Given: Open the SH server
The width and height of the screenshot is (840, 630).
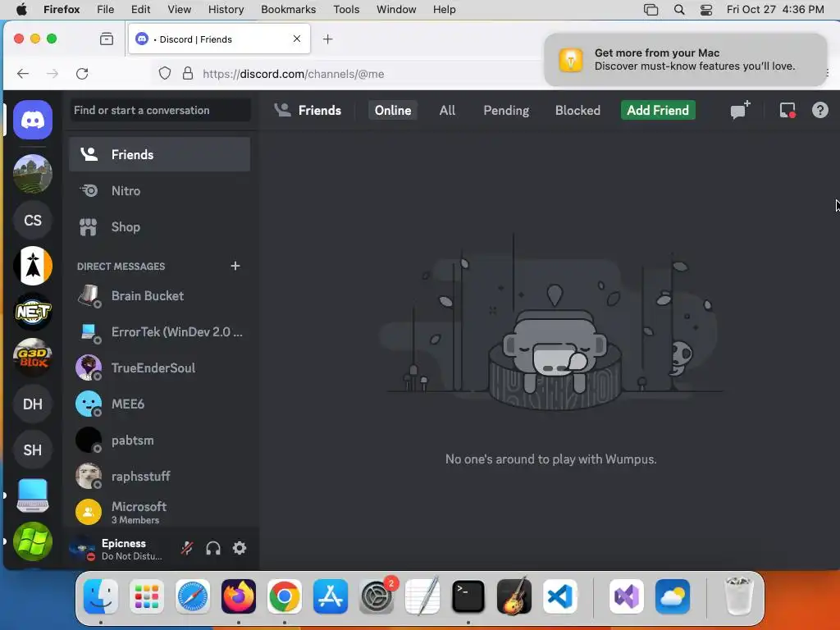Looking at the screenshot, I should click(x=33, y=450).
